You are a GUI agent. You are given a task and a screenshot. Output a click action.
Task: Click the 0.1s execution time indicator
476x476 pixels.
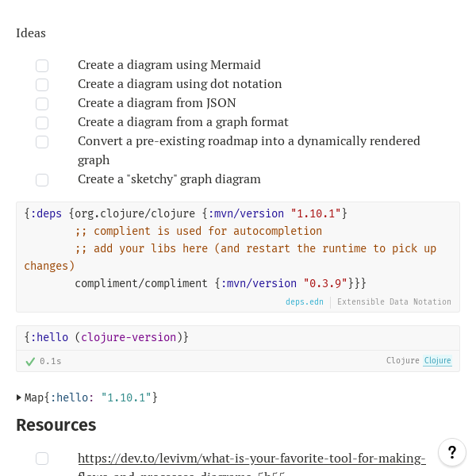click(x=50, y=361)
